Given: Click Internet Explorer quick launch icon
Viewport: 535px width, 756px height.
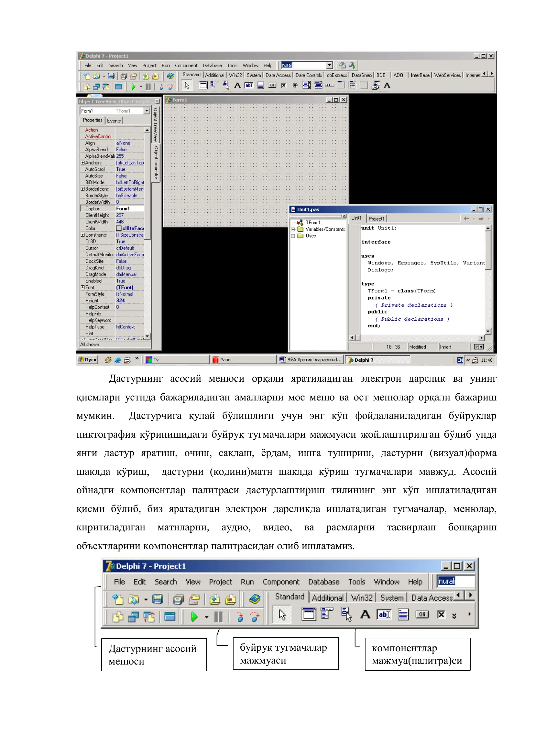Looking at the screenshot, I should (118, 360).
